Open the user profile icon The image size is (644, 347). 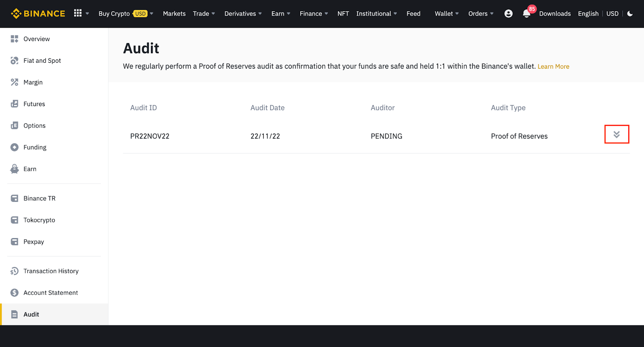click(x=508, y=14)
